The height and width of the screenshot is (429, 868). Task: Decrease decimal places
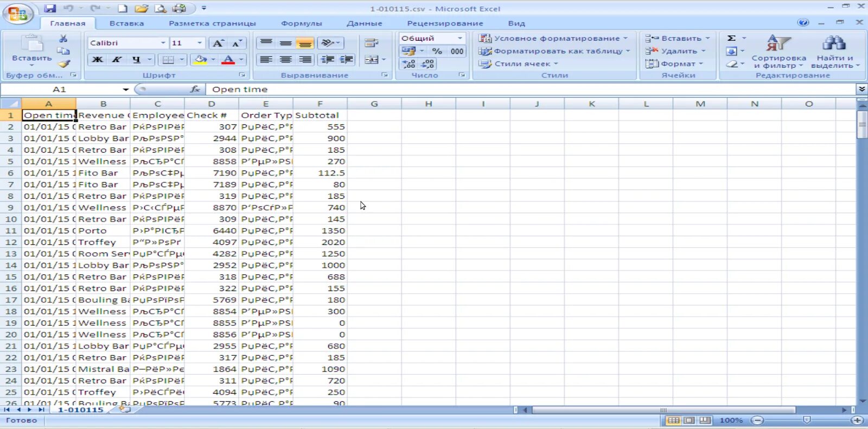coord(427,64)
